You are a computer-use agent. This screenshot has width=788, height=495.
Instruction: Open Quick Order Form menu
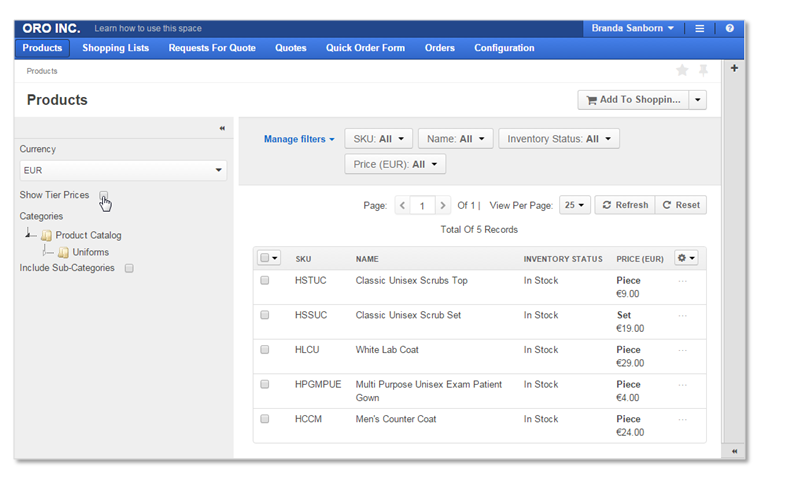pyautogui.click(x=365, y=48)
